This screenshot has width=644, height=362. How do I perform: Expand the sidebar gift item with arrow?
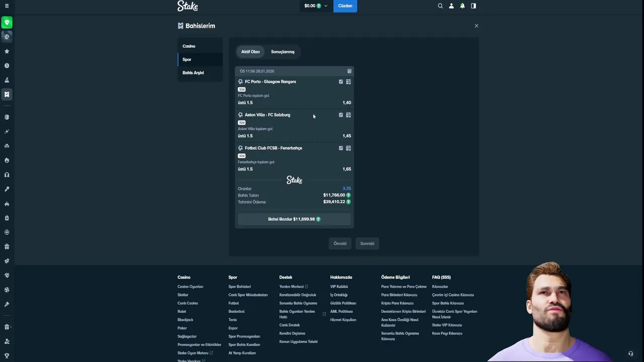7,327
